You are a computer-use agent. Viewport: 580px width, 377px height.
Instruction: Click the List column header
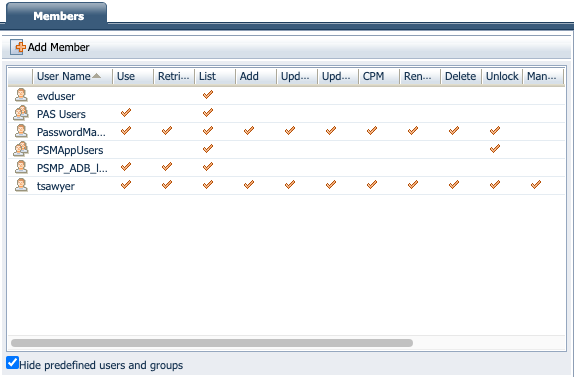click(215, 76)
